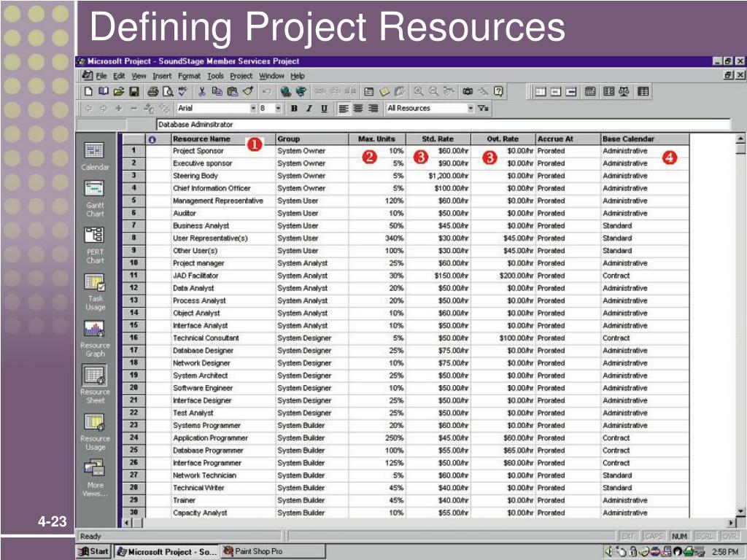Copy picture with camera icon

pos(468,91)
